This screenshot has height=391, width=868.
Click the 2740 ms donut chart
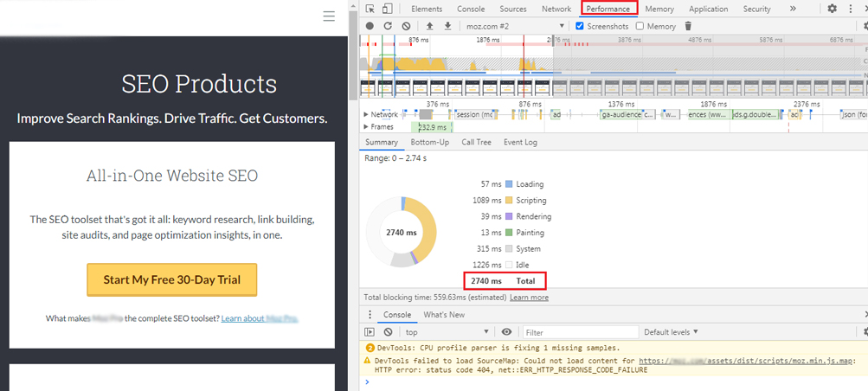[402, 233]
